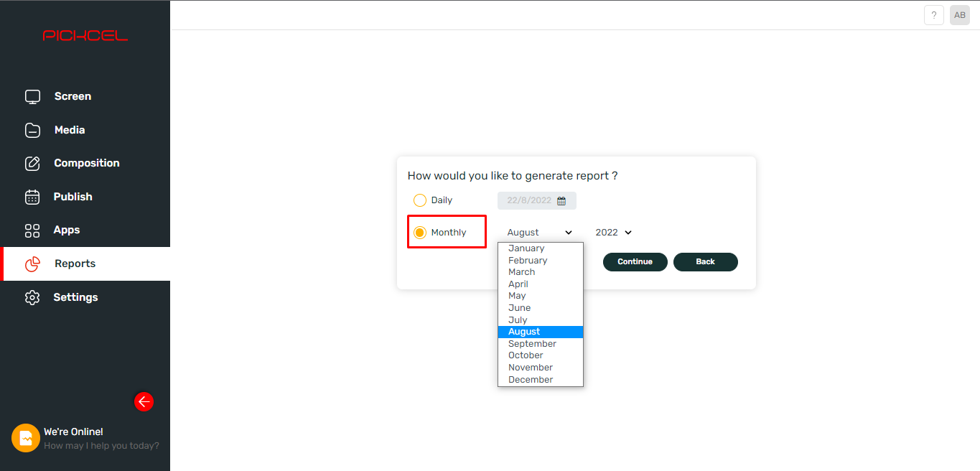Click the Apps grid icon
This screenshot has width=980, height=471.
tap(32, 230)
